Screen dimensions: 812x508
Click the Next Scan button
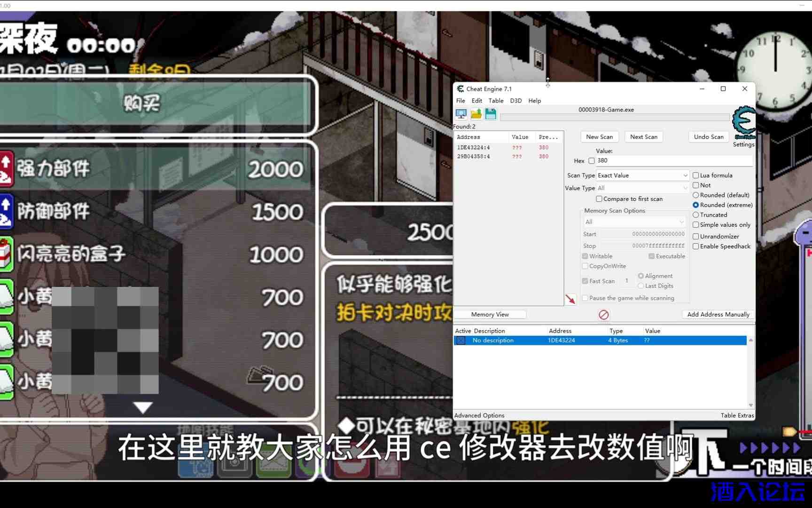point(643,137)
